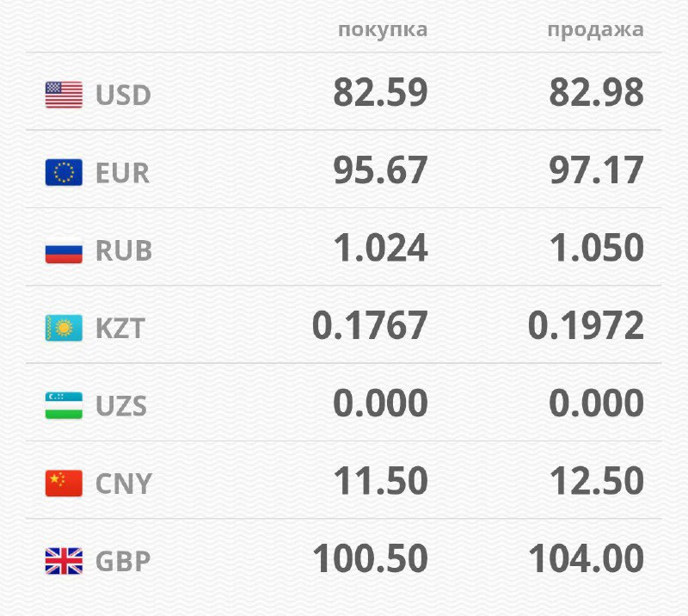The width and height of the screenshot is (688, 616).
Task: Click the Kazakhstan flag icon
Action: pos(64,328)
